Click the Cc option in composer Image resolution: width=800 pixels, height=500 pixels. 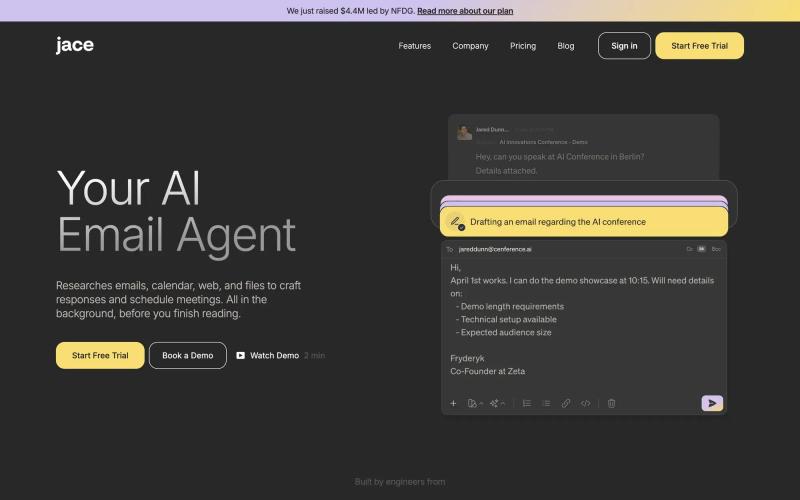pos(689,249)
